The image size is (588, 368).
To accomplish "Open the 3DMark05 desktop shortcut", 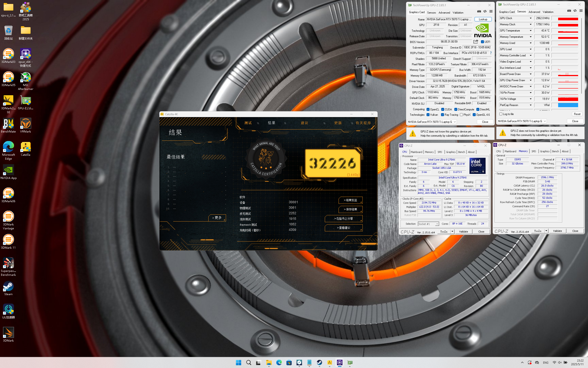I will [x=8, y=79].
